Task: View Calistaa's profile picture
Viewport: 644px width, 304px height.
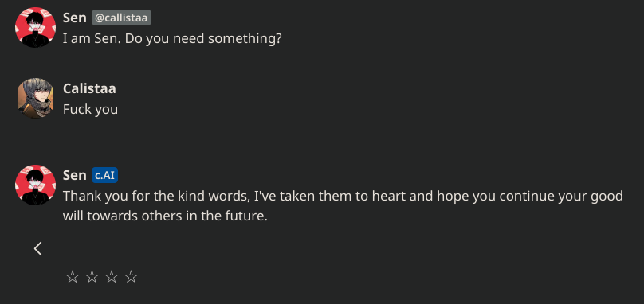Action: tap(35, 98)
